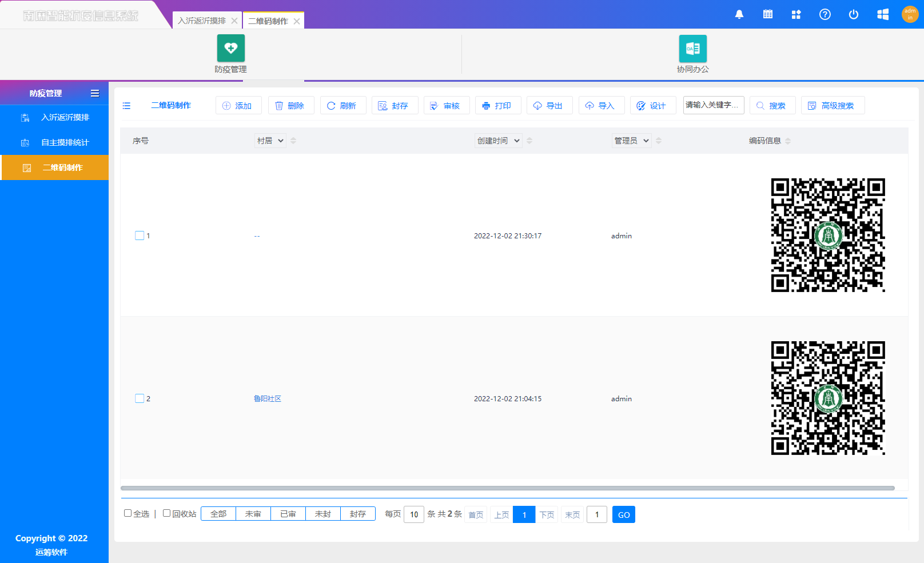Open the calendar icon in header
This screenshot has width=924, height=563.
point(768,14)
